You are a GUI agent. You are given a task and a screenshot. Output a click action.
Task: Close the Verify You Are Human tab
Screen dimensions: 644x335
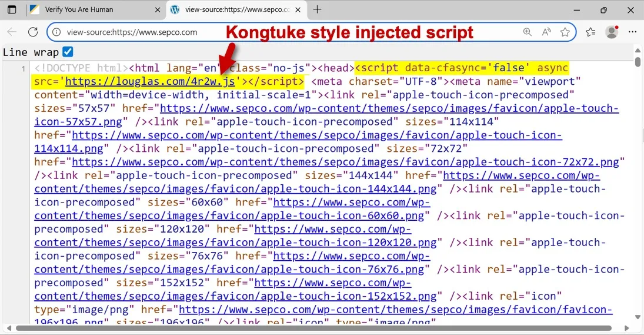coord(157,10)
